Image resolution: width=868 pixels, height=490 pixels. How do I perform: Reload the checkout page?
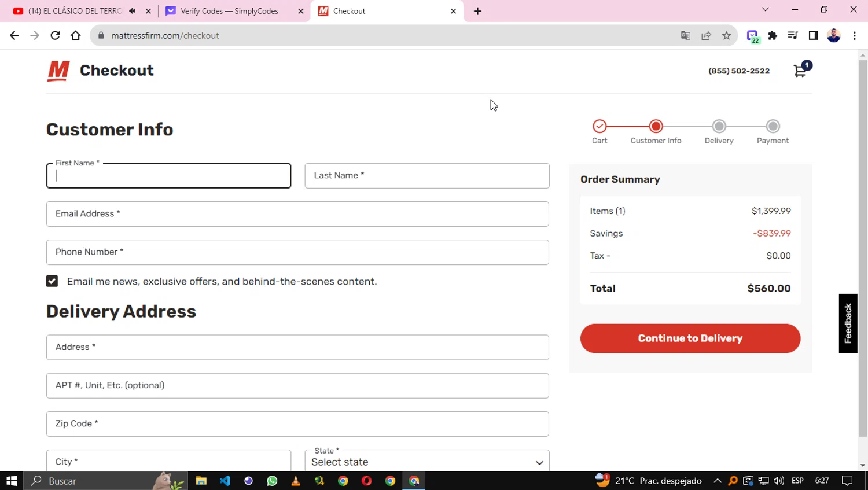(55, 35)
